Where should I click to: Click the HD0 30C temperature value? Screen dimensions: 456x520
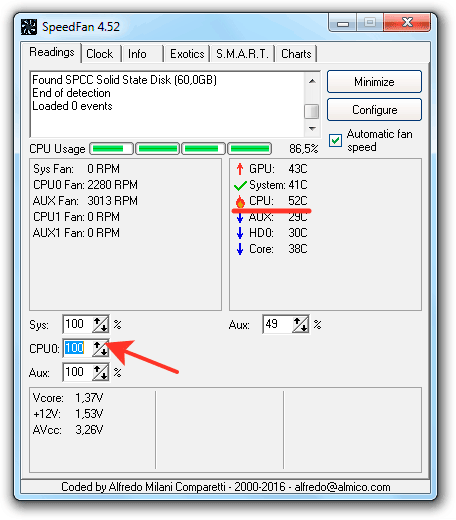click(298, 233)
